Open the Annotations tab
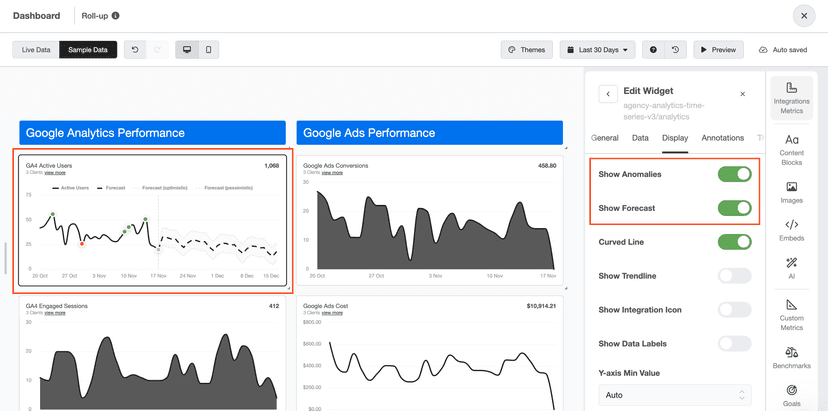828x411 pixels. click(x=722, y=138)
